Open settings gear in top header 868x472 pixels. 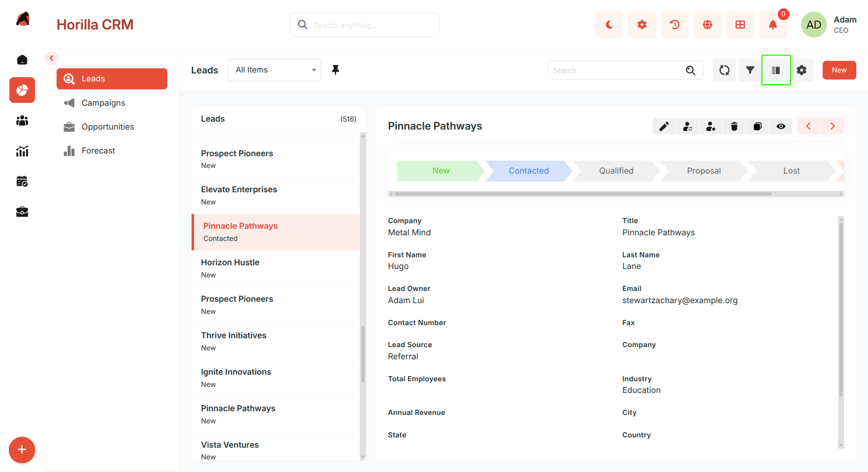click(x=642, y=25)
